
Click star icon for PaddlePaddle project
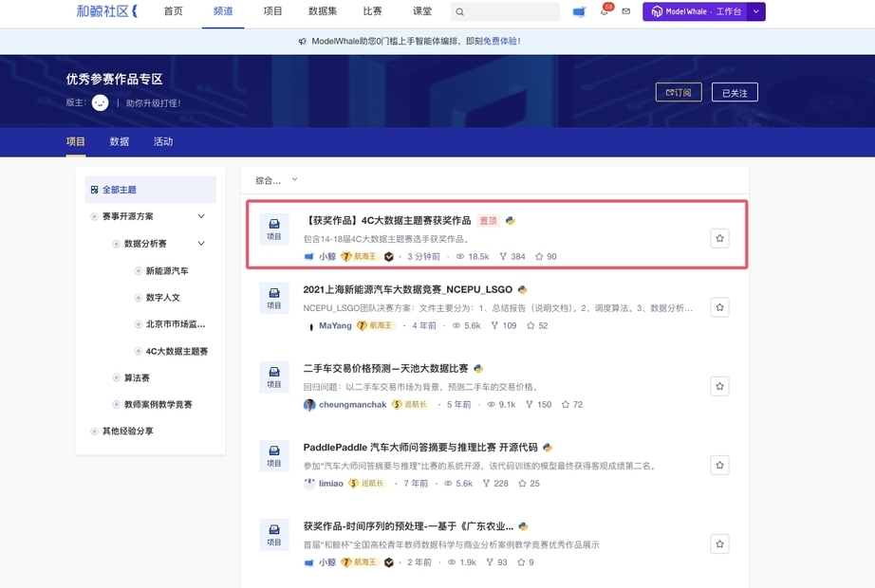[719, 465]
